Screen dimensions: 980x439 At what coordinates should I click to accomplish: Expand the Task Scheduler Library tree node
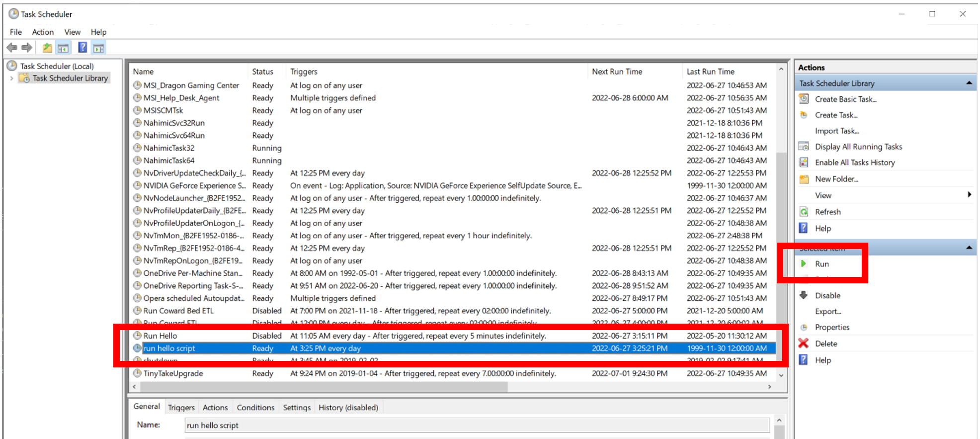(11, 79)
